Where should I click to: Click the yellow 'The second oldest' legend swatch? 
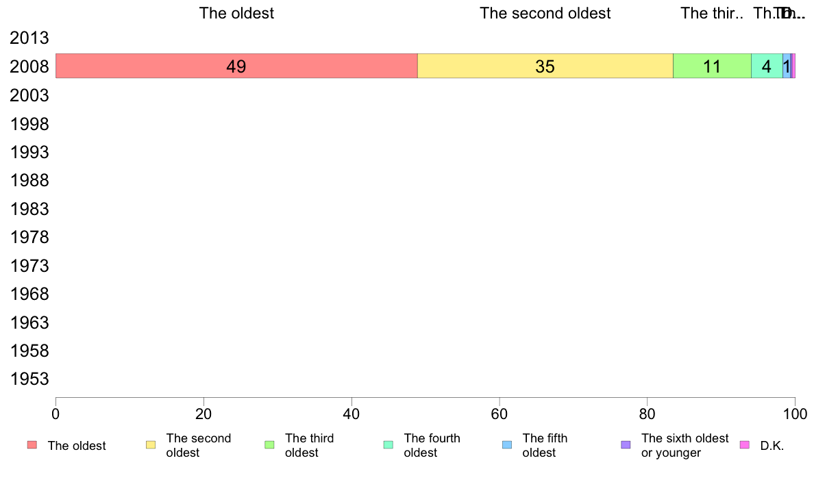pos(151,445)
